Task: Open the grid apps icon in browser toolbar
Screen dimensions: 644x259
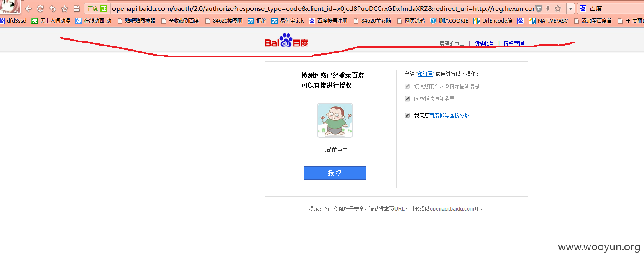Action: click(x=77, y=8)
